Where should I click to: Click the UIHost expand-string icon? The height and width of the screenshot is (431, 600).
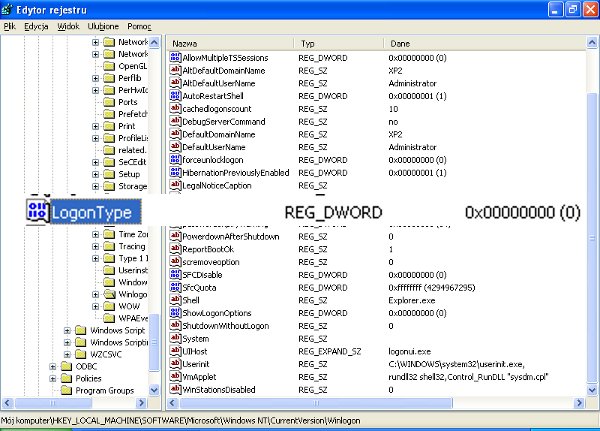coord(175,351)
